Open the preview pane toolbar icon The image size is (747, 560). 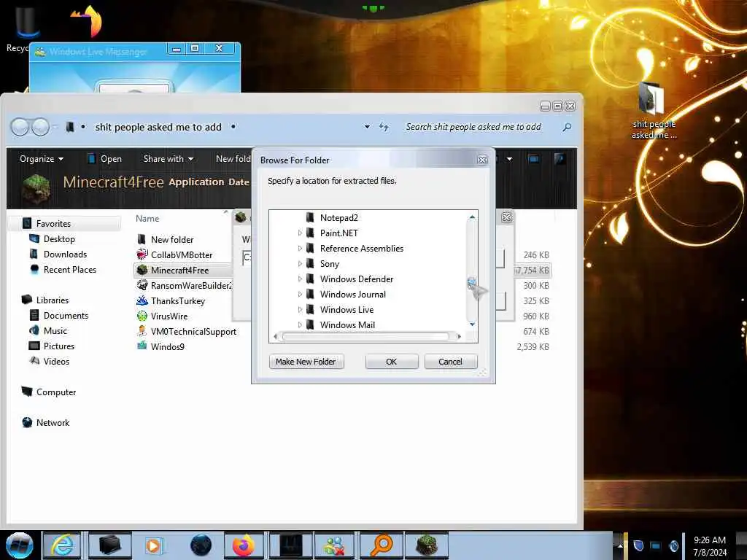click(533, 158)
